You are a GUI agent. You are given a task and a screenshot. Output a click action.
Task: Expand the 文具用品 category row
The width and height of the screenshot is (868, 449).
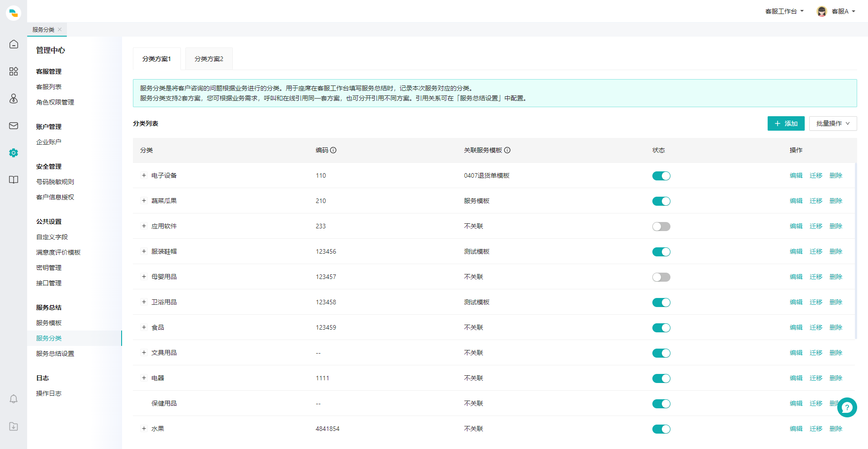(144, 353)
